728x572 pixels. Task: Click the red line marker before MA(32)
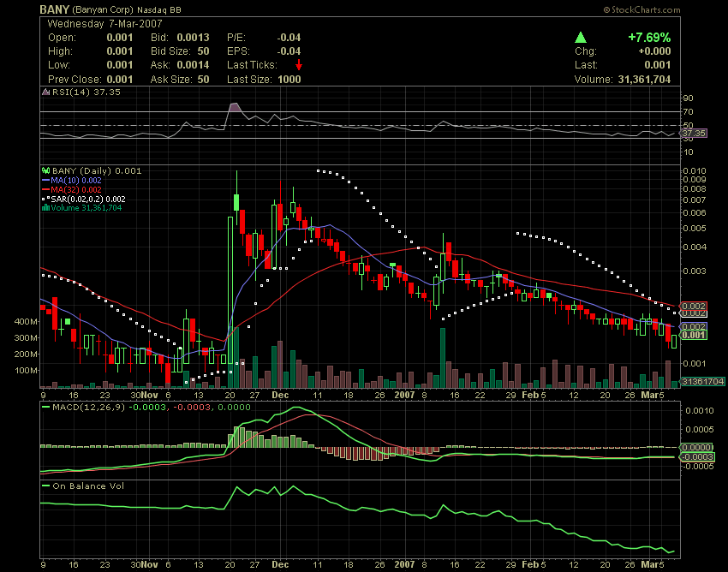coord(46,189)
